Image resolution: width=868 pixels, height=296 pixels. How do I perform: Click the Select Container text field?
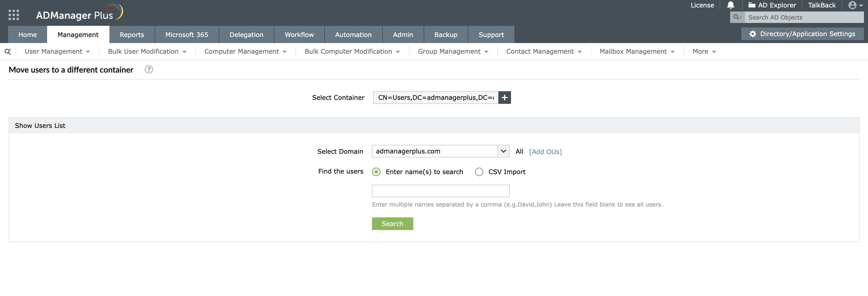[436, 98]
